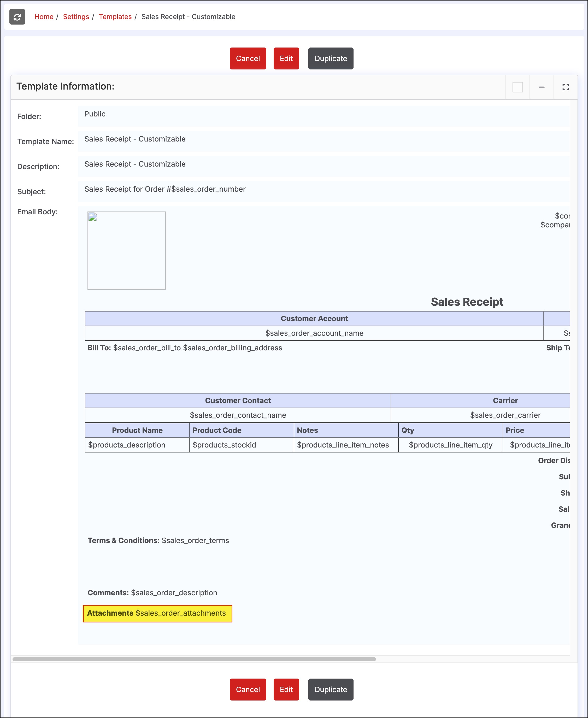Click the top Edit button
This screenshot has height=718, width=588.
[x=286, y=58]
